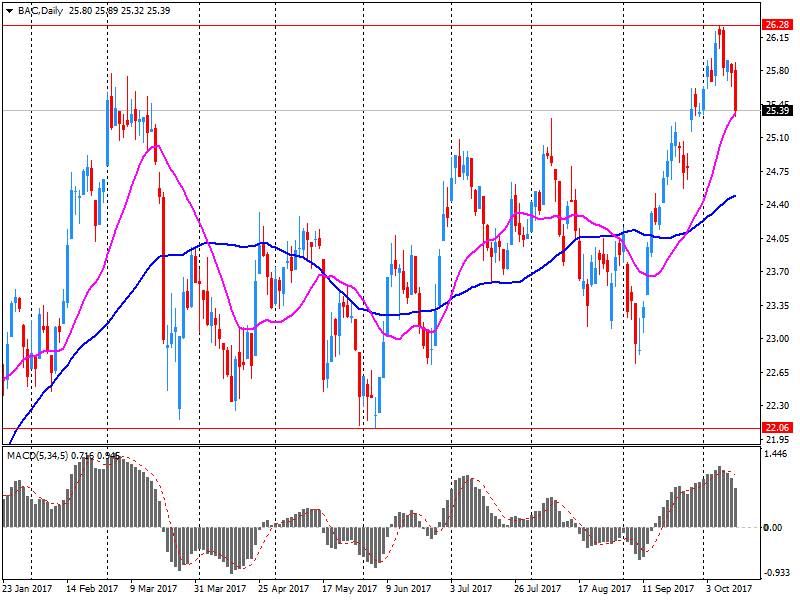Click the 24.75 price scale value
This screenshot has height=600, width=800.
click(778, 171)
